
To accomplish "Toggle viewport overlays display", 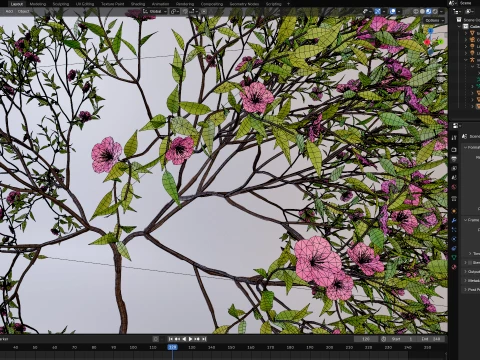I will pos(393,11).
